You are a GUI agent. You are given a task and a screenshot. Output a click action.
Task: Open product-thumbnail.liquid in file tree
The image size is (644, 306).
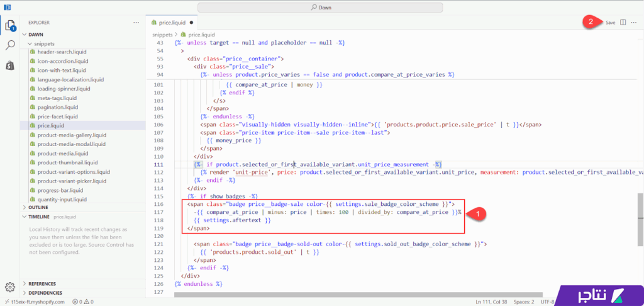[66, 162]
